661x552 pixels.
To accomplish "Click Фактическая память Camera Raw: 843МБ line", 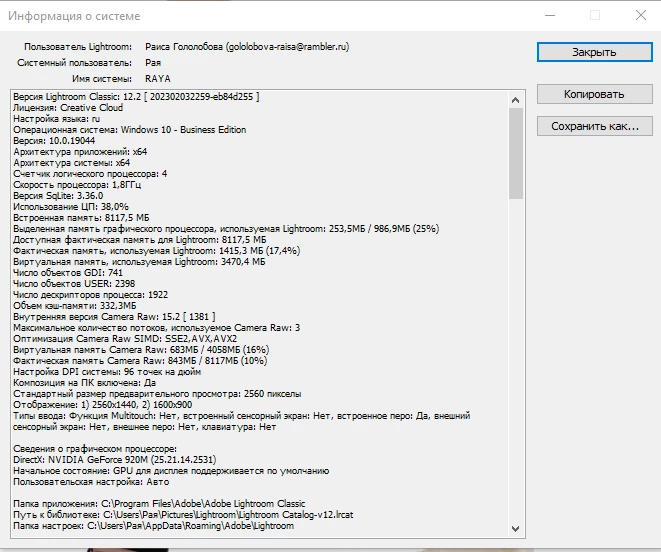I will [x=140, y=361].
